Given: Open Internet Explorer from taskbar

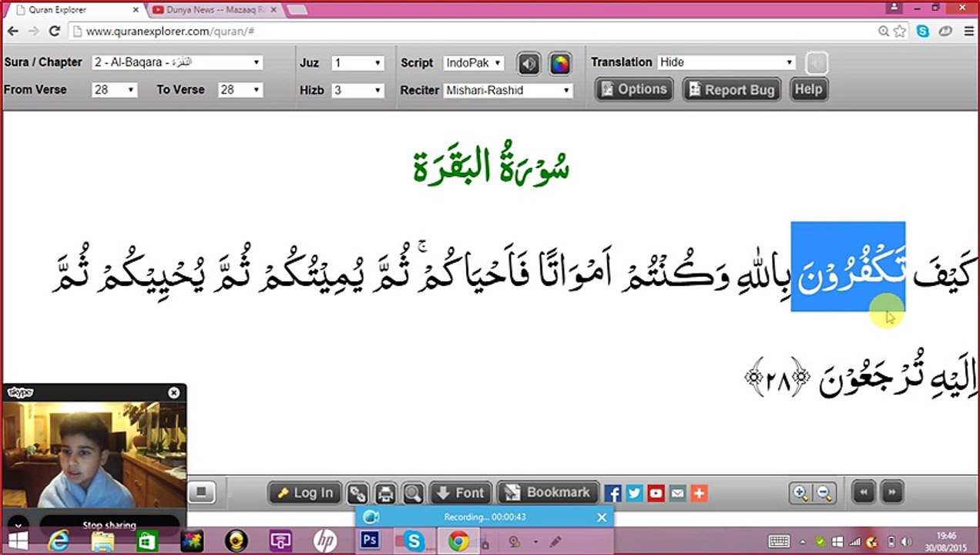Looking at the screenshot, I should (59, 541).
